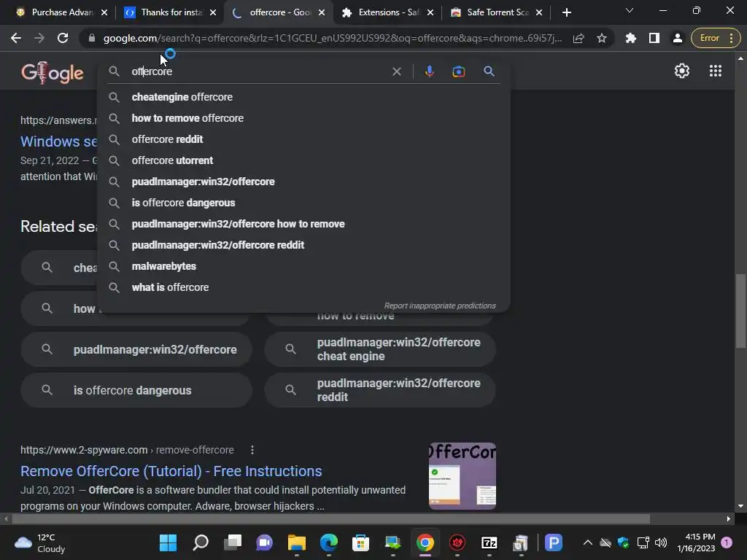Click the share page icon in address bar
This screenshot has height=560, width=747.
click(x=578, y=38)
